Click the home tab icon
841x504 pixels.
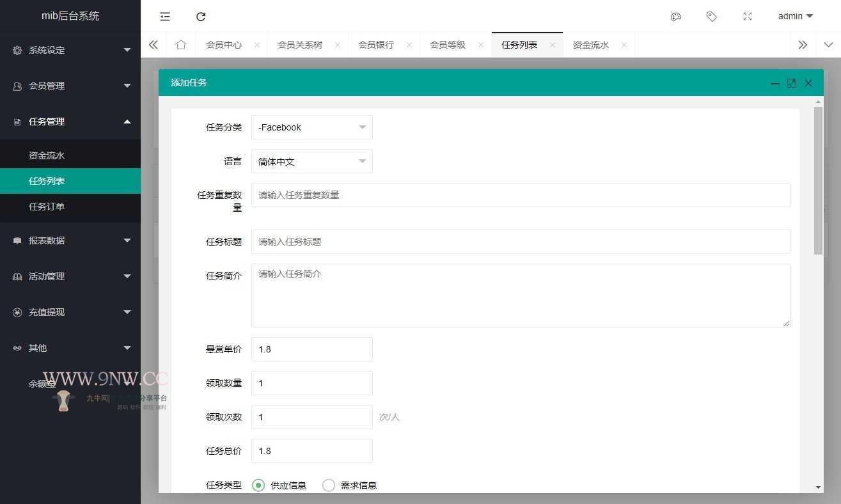coord(181,45)
